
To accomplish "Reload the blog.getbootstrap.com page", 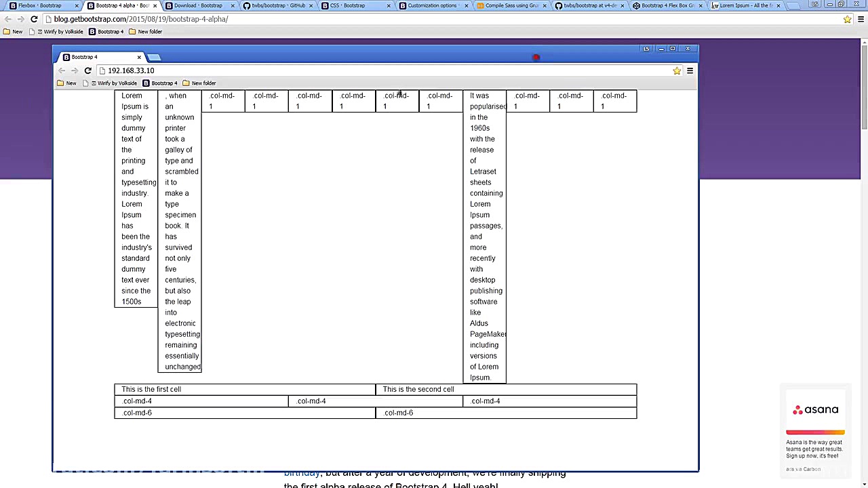I will tap(34, 19).
